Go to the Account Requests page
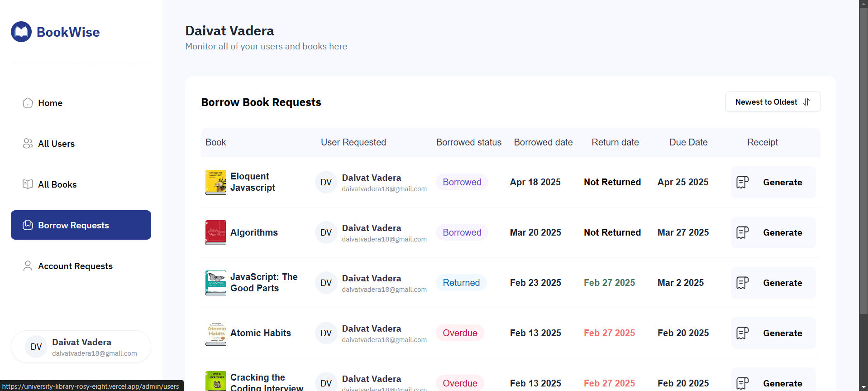Screen dimensions: 868x391 pos(75,266)
